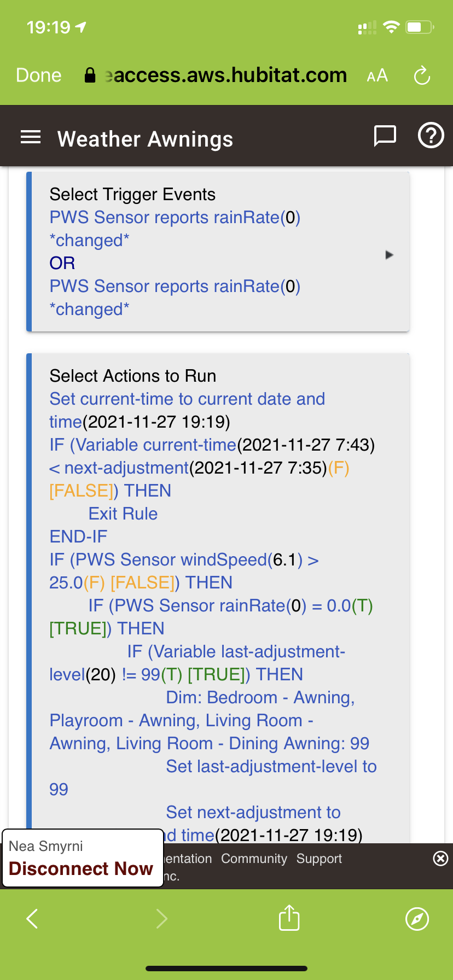This screenshot has width=453, height=980.
Task: Open the hamburger navigation menu
Action: pyautogui.click(x=31, y=137)
